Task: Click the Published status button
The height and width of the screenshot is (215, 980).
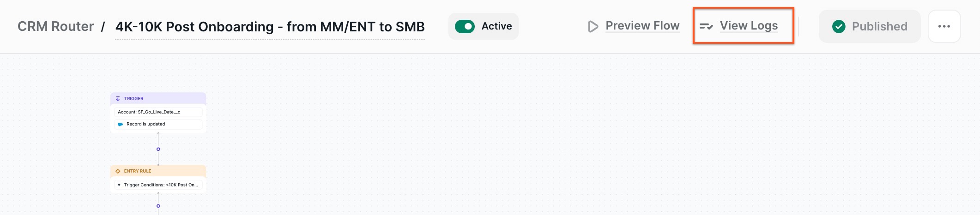Action: point(870,26)
